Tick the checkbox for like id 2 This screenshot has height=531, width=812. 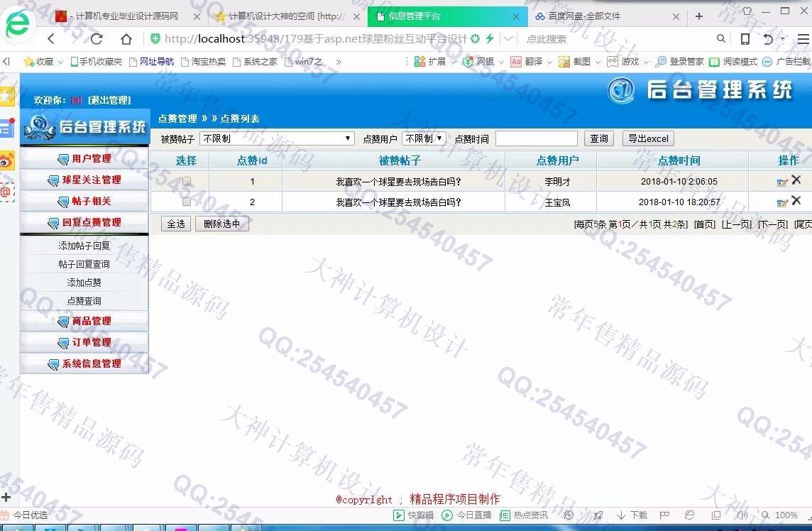[x=187, y=202]
